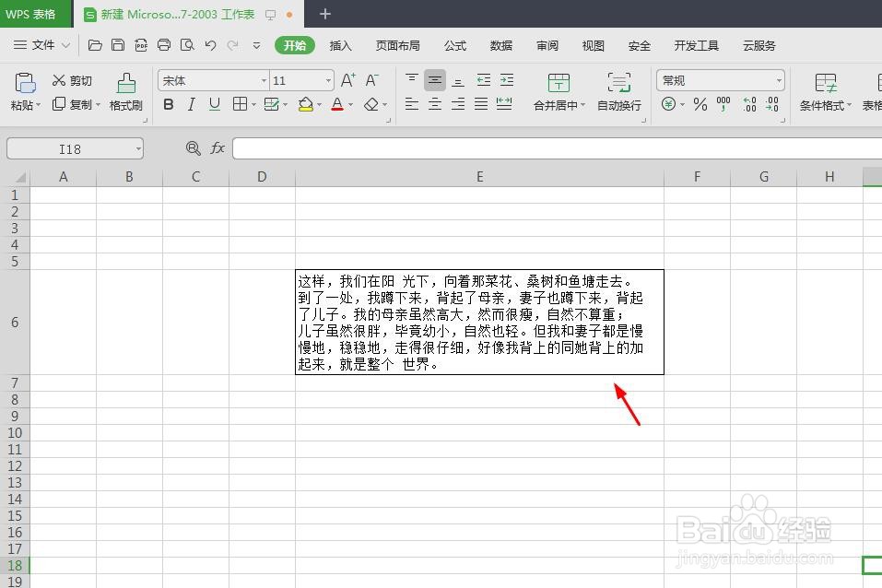Image resolution: width=882 pixels, height=588 pixels.
Task: Toggle Italic formatting
Action: click(192, 104)
